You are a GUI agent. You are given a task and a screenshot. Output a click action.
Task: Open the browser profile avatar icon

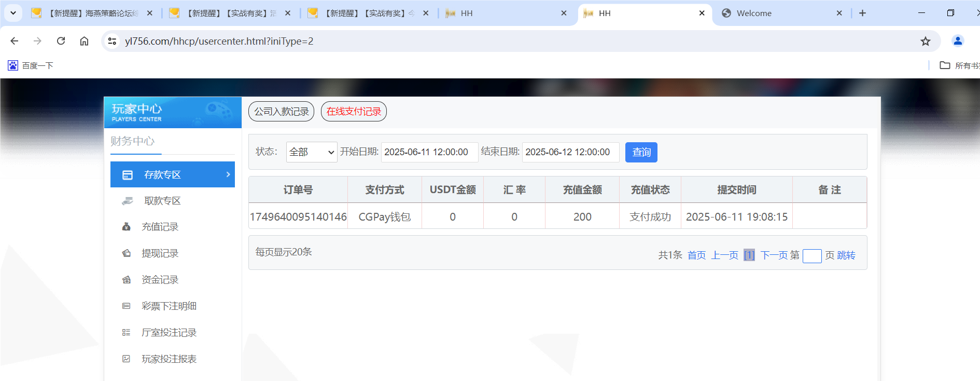coord(957,41)
